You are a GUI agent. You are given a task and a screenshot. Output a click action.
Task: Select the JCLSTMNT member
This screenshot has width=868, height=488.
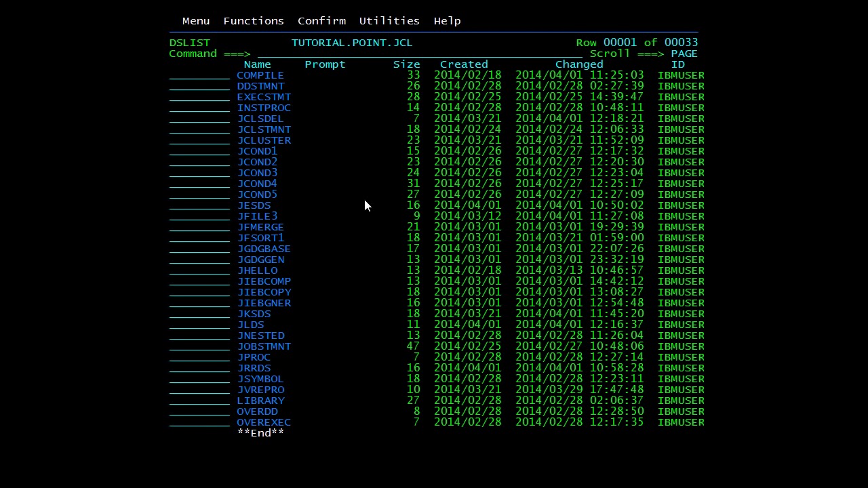tap(264, 129)
